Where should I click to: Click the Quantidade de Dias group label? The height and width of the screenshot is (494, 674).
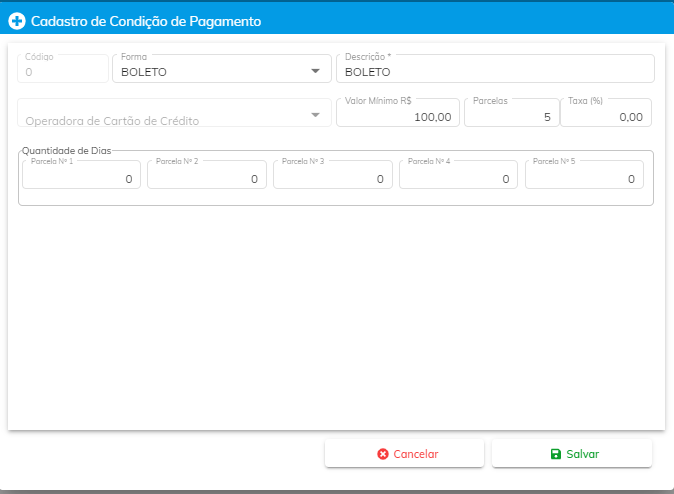(66, 150)
